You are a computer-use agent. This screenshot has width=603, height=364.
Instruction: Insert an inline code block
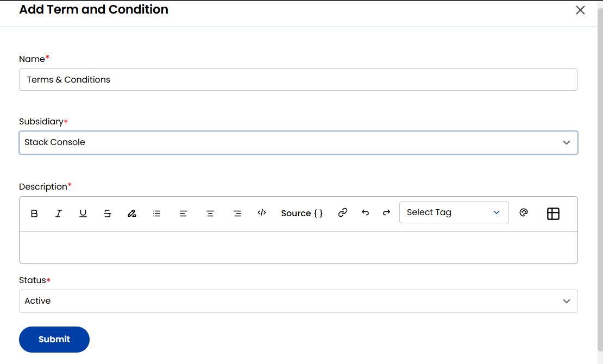click(x=261, y=213)
